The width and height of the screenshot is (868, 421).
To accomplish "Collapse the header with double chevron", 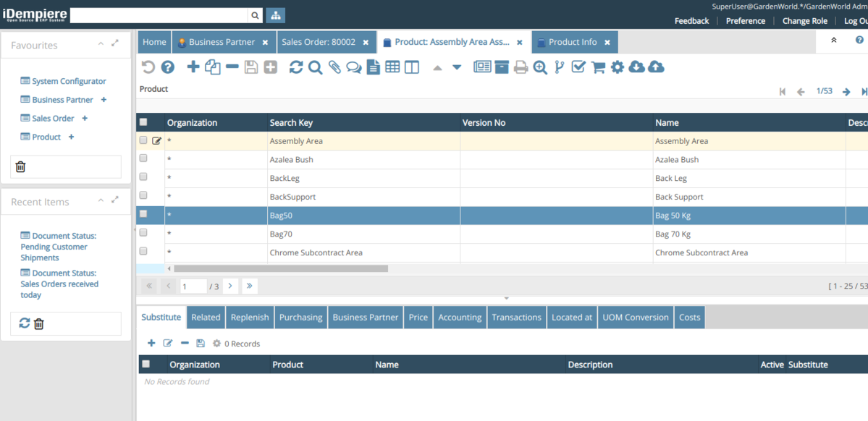I will pyautogui.click(x=833, y=41).
